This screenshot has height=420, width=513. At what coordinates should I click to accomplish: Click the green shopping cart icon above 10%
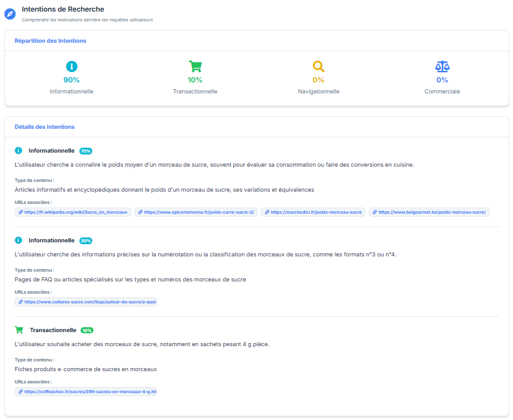(195, 67)
